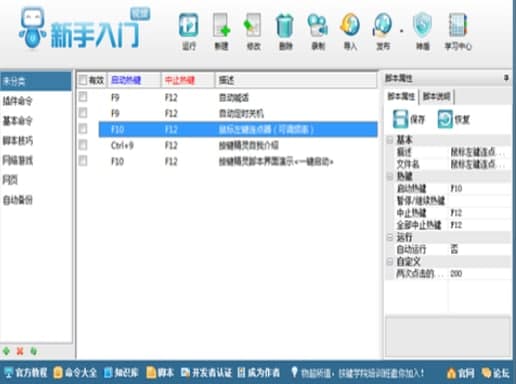Click the 发布 (Publish) globe icon
The height and width of the screenshot is (384, 516).
click(383, 25)
